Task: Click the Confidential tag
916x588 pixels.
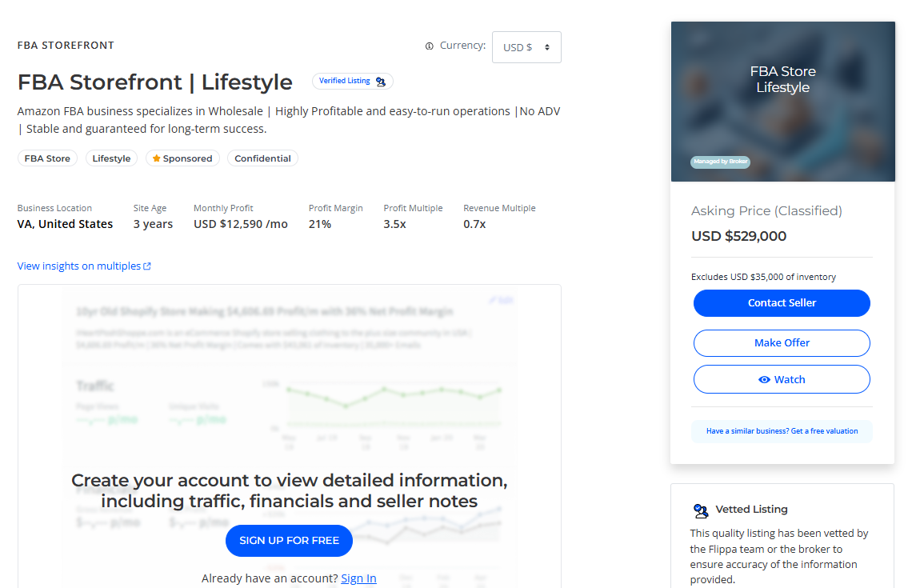Action: coord(263,158)
